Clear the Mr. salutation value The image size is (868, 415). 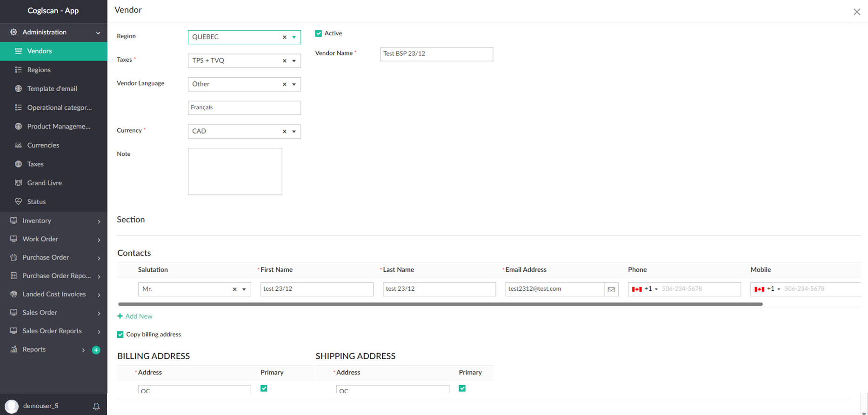click(x=234, y=289)
